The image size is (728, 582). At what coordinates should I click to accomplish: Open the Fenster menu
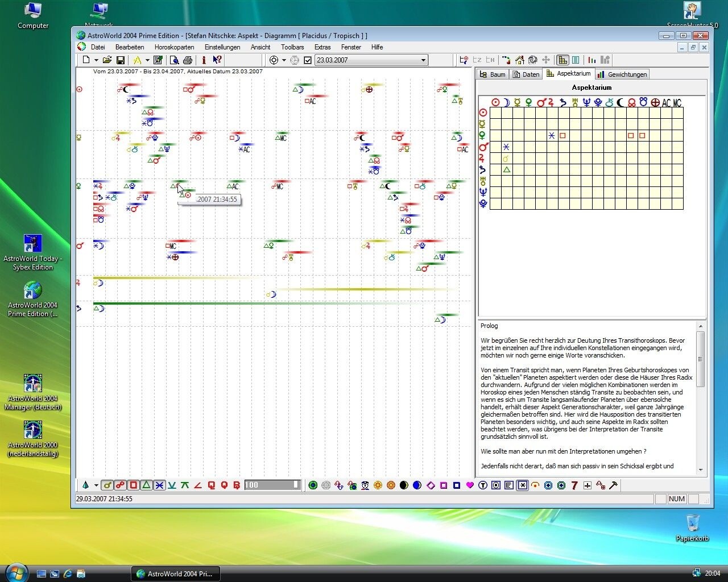(351, 47)
